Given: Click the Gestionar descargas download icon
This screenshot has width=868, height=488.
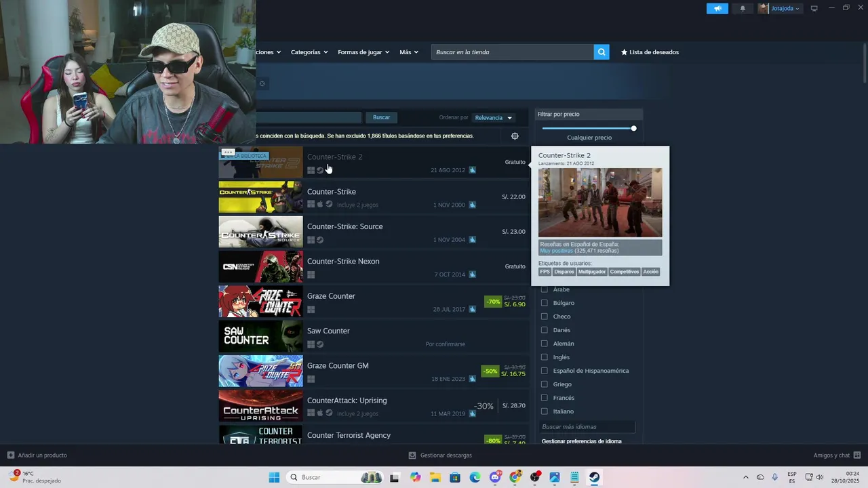Looking at the screenshot, I should point(412,455).
